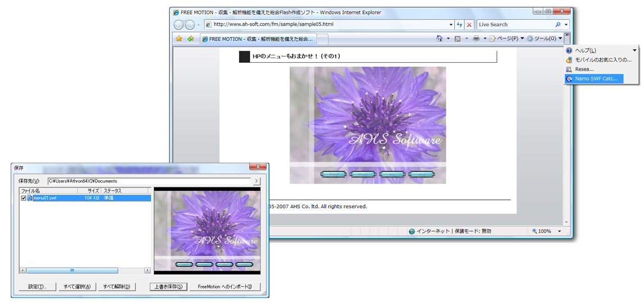Expand the Print options dropdown arrow

(x=485, y=39)
